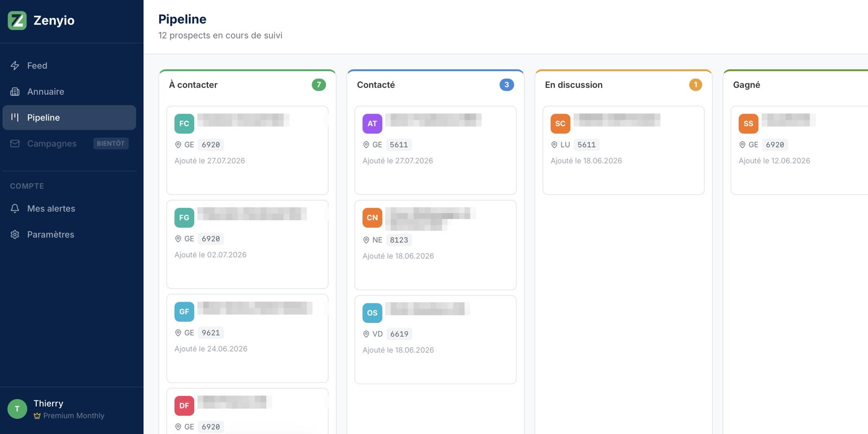Open the Feed section in sidebar
This screenshot has height=434, width=868.
[69, 66]
